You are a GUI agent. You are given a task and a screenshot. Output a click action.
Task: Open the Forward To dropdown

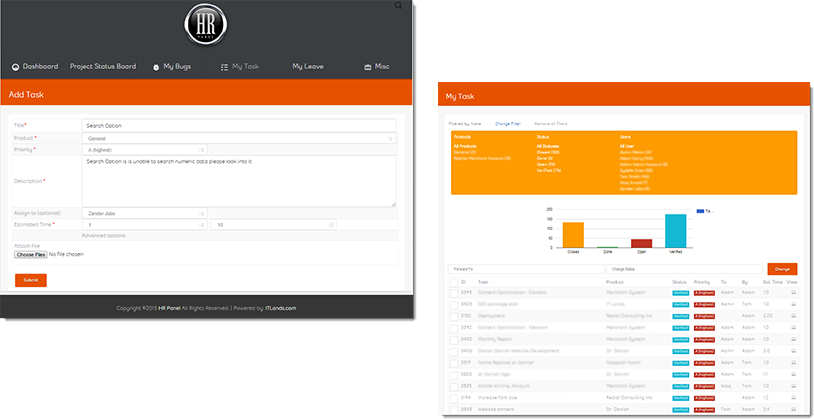pos(526,269)
